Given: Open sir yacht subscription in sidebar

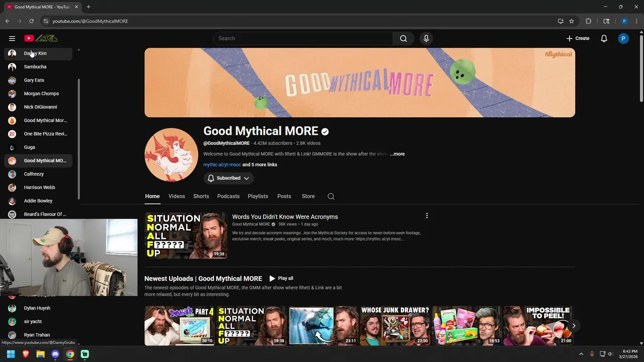Looking at the screenshot, I should click(38, 322).
